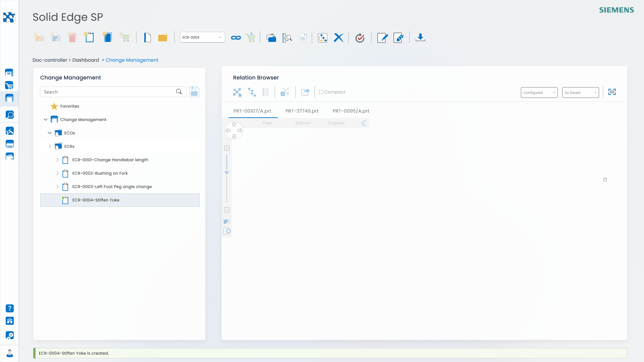
Task: Expand ECR-0002-Bushing on Fork
Action: click(57, 173)
